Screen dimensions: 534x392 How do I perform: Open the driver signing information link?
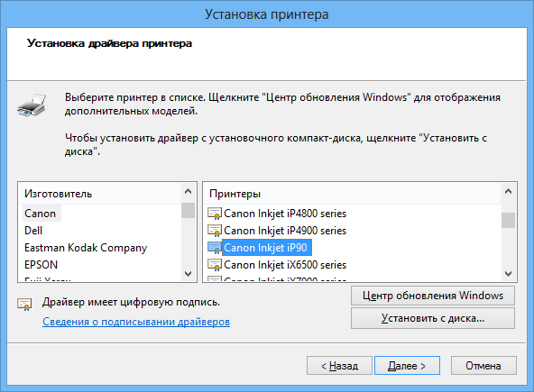tap(136, 322)
